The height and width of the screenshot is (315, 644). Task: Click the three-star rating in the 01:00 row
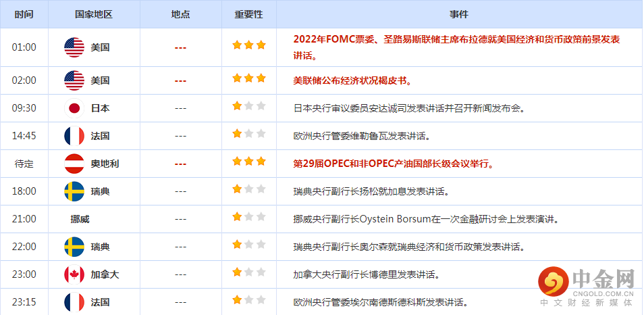coord(249,45)
